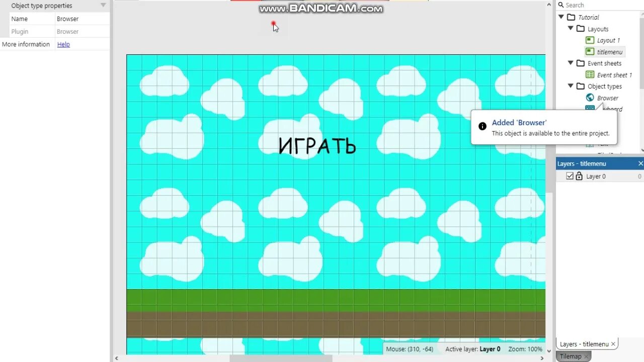This screenshot has width=644, height=362.
Task: Collapse the Tutorial project tree node
Action: tap(561, 17)
